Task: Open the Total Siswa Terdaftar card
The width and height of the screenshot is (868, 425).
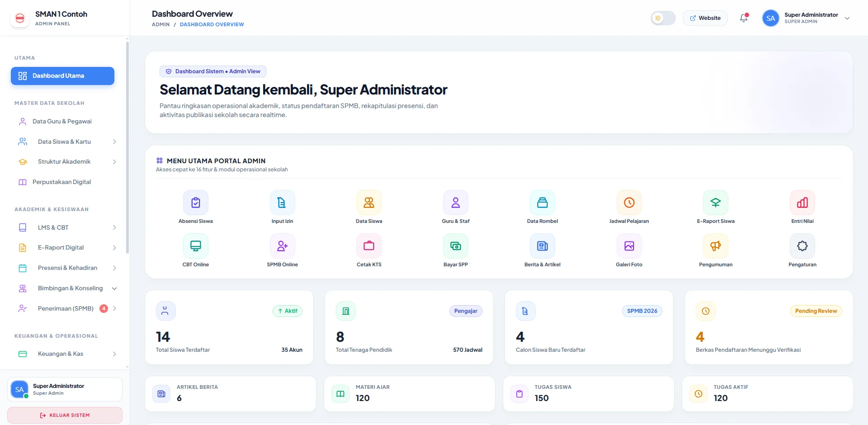Action: (x=229, y=327)
